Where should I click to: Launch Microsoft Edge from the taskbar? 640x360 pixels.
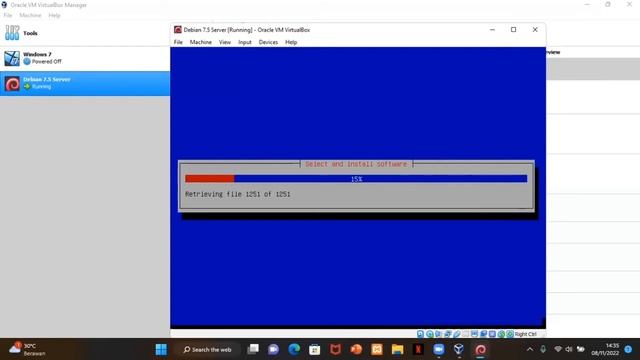tap(294, 349)
